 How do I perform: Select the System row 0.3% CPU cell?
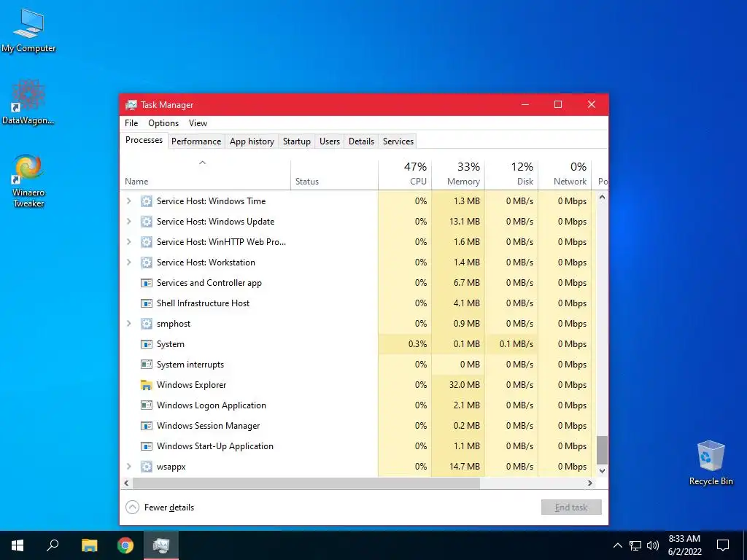coord(405,344)
